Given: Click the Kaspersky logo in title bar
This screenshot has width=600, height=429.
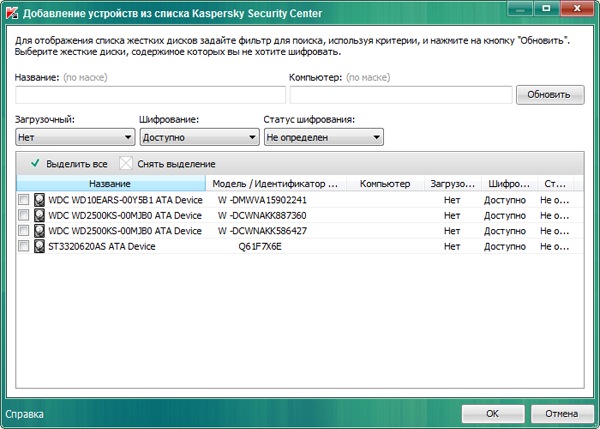Looking at the screenshot, I should [12, 13].
